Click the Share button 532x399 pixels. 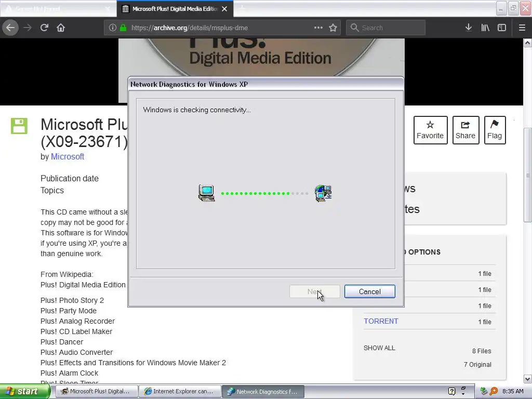point(465,130)
